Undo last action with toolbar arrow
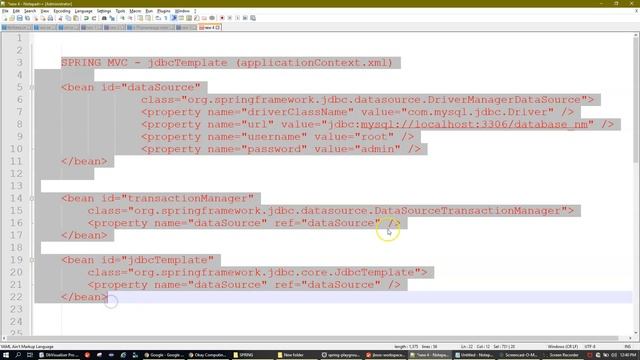640x360 pixels. tap(86, 18)
